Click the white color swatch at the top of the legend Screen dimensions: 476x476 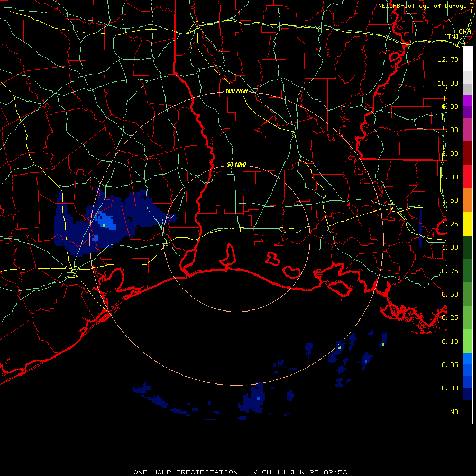pos(467,59)
